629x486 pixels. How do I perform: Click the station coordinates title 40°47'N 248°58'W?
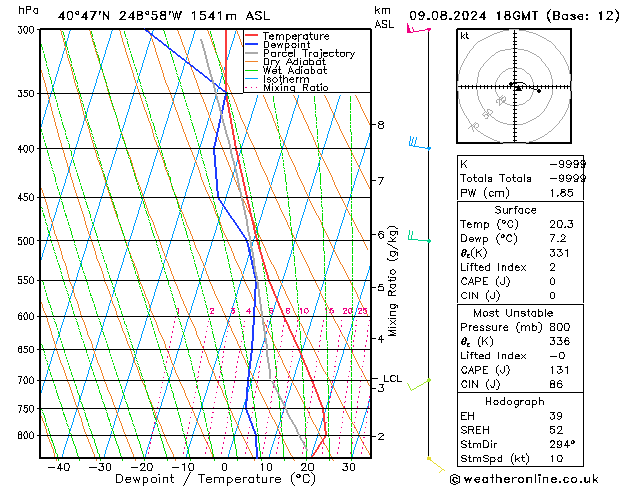click(x=120, y=16)
